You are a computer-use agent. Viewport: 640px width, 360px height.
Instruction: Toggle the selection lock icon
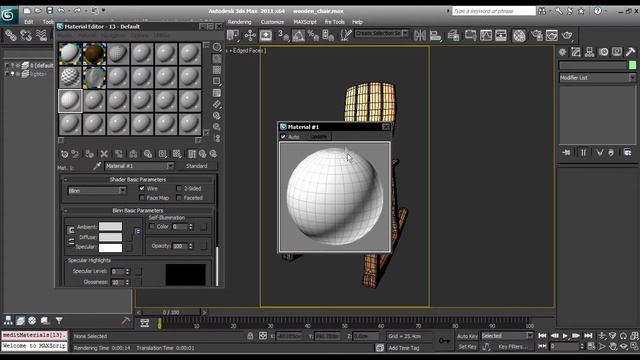coord(250,336)
